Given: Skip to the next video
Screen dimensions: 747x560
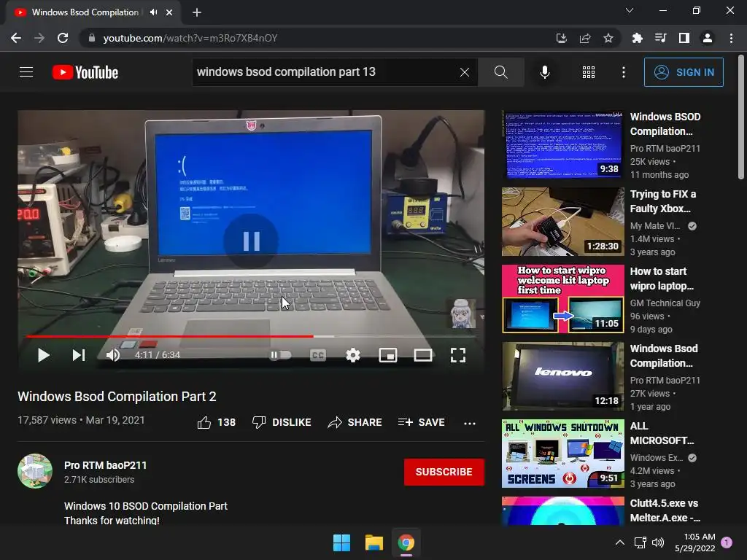Looking at the screenshot, I should pyautogui.click(x=79, y=355).
